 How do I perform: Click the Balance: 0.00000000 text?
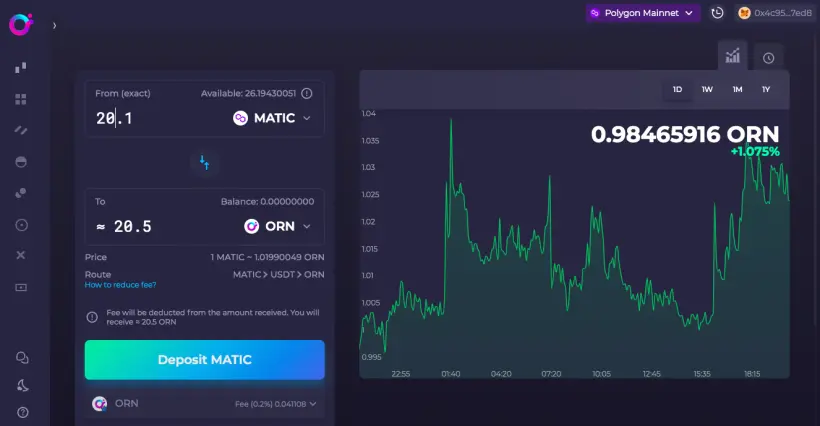pos(267,201)
